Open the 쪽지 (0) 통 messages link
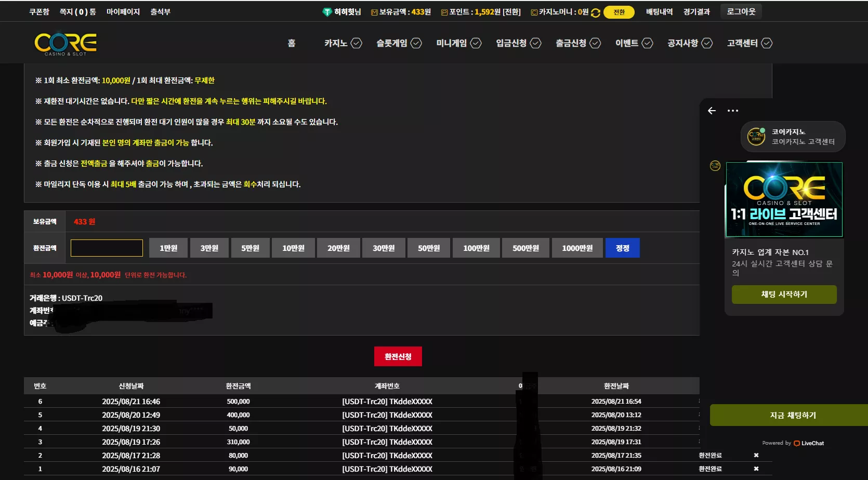868x480 pixels. [78, 12]
